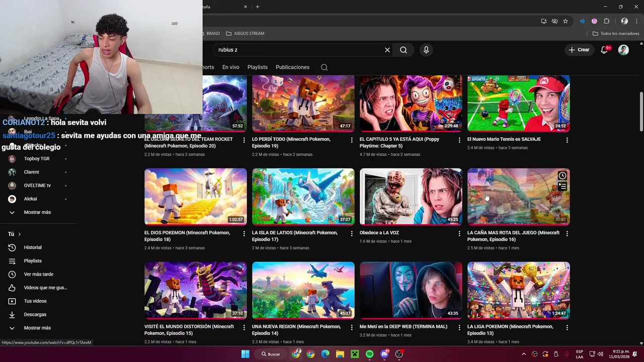This screenshot has height=362, width=644.
Task: Open Chrome three-dot menu
Action: (636, 21)
